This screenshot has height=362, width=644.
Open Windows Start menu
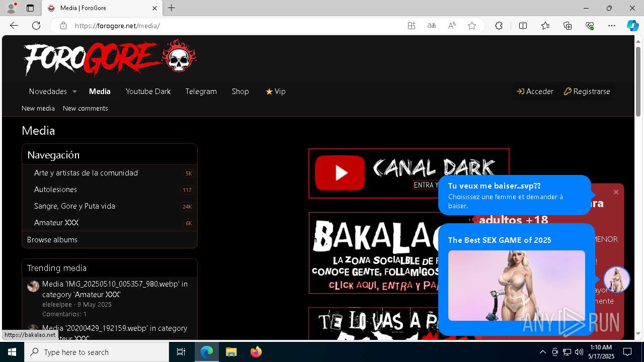pyautogui.click(x=12, y=352)
